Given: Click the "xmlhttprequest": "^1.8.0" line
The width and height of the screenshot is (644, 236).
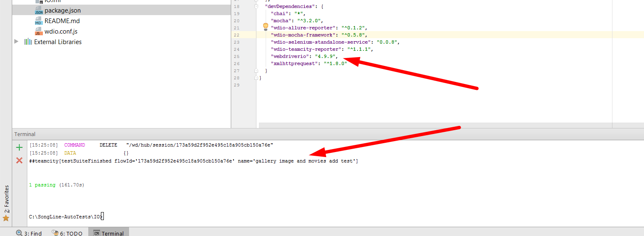Looking at the screenshot, I should [x=309, y=63].
